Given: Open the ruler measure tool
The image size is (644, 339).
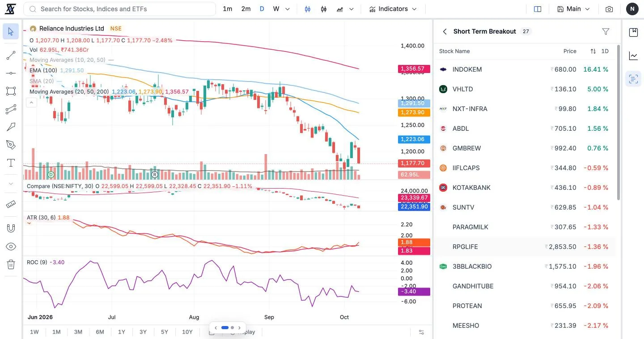Looking at the screenshot, I should click(11, 204).
